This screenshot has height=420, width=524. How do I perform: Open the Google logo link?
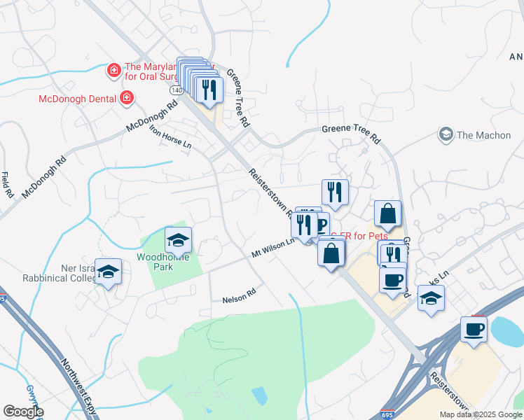tap(23, 412)
